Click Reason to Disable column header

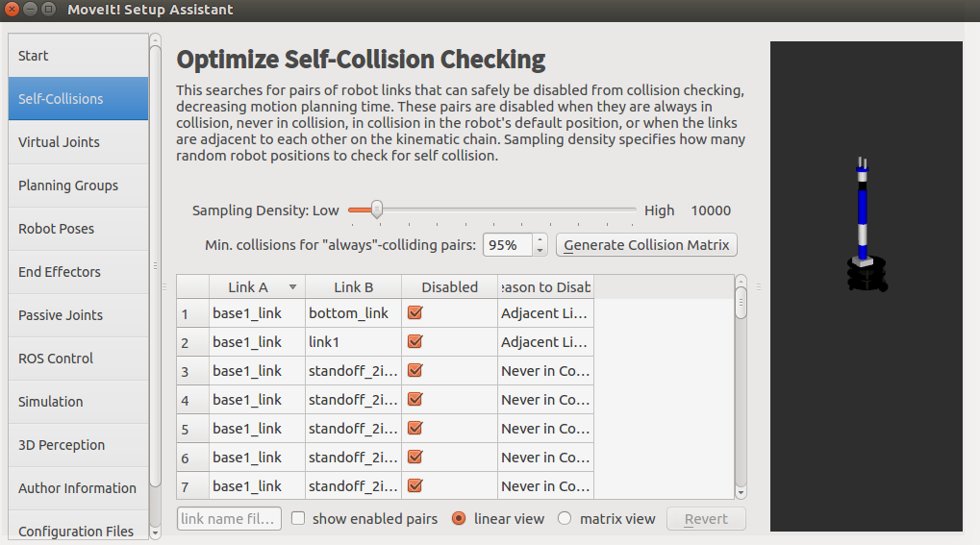[x=545, y=286]
